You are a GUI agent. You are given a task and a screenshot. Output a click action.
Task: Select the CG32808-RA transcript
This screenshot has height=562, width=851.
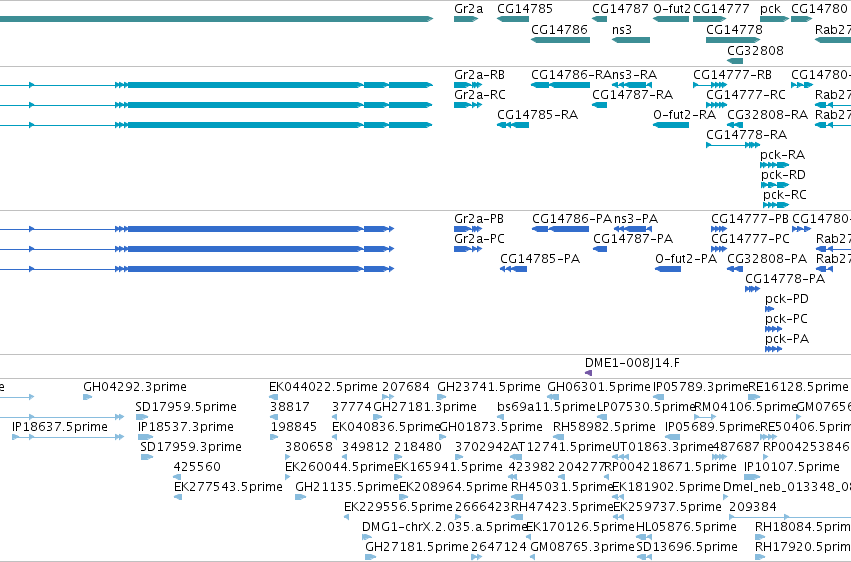tap(735, 125)
